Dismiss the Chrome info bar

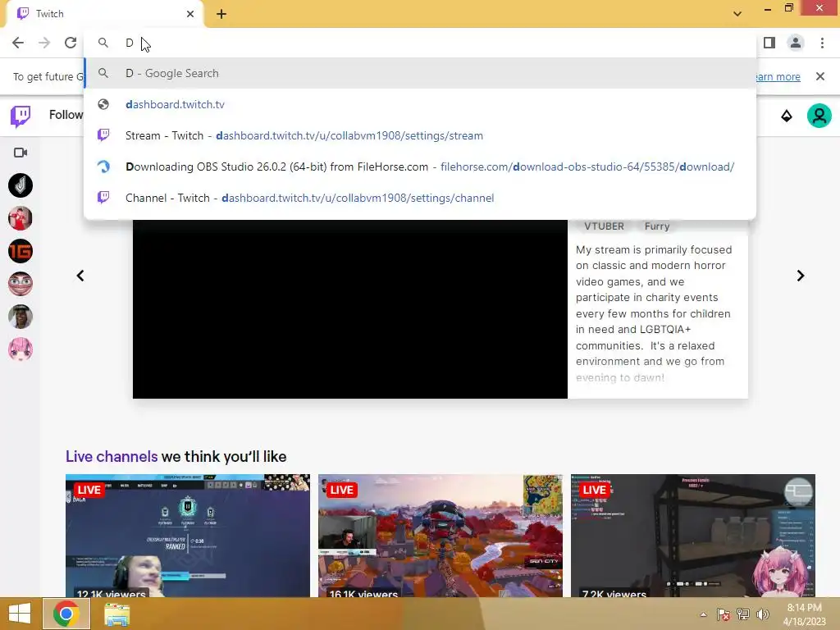[820, 76]
